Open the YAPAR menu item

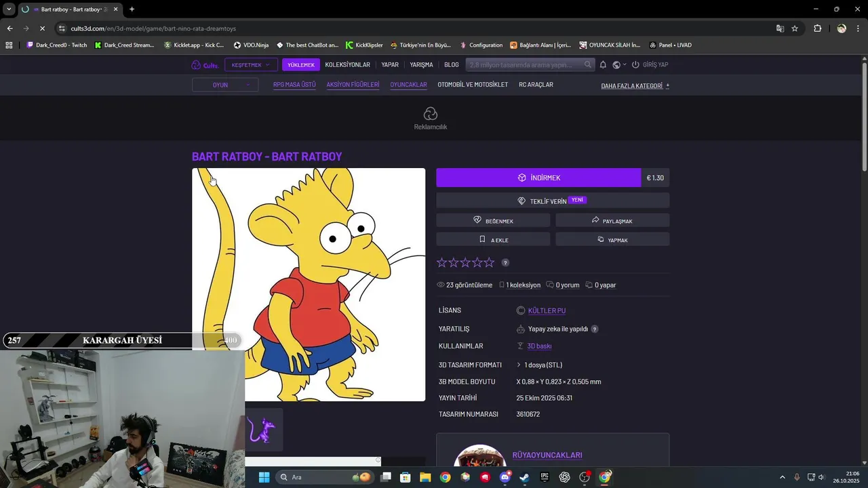[x=390, y=65]
